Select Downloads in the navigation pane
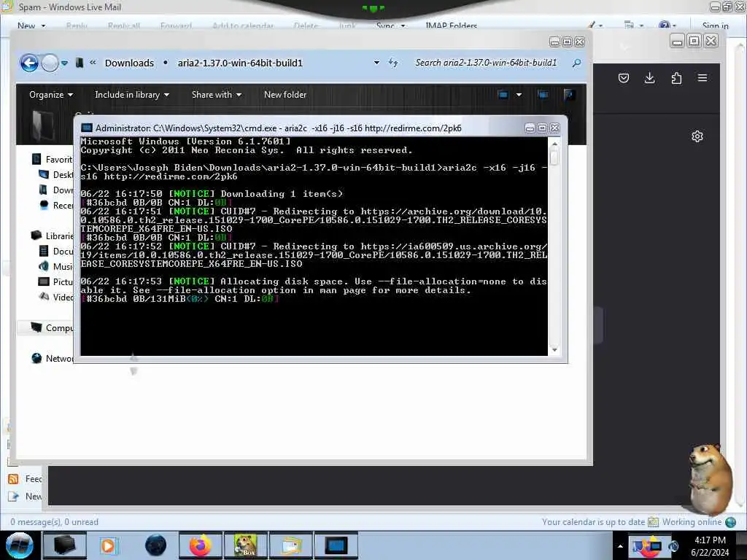Screen dimensions: 747x560 click(x=55, y=190)
